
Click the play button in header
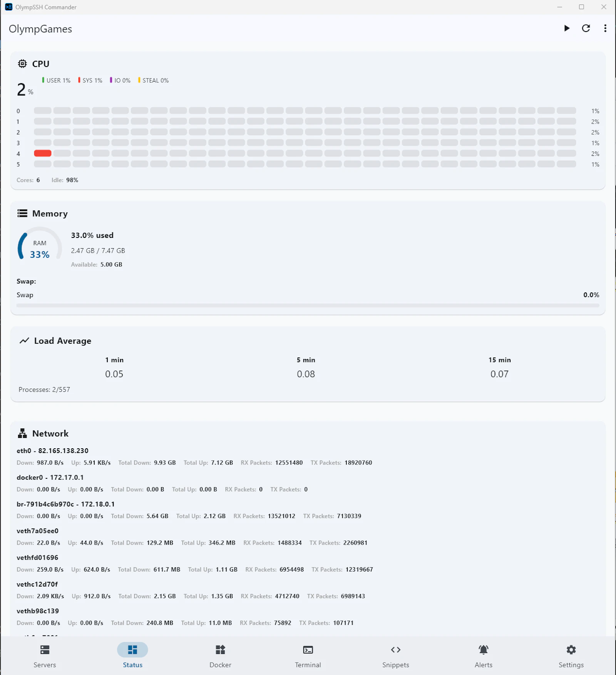tap(567, 28)
